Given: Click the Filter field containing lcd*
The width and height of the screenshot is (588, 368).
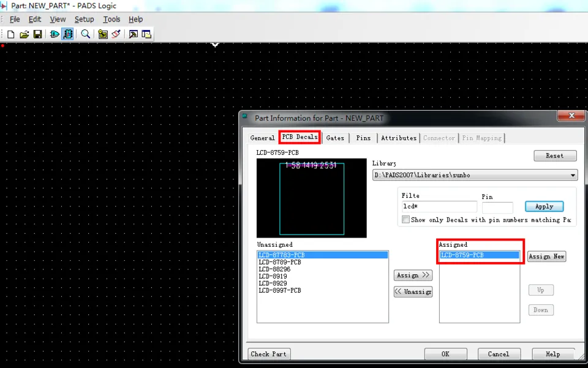Looking at the screenshot, I should coord(439,206).
